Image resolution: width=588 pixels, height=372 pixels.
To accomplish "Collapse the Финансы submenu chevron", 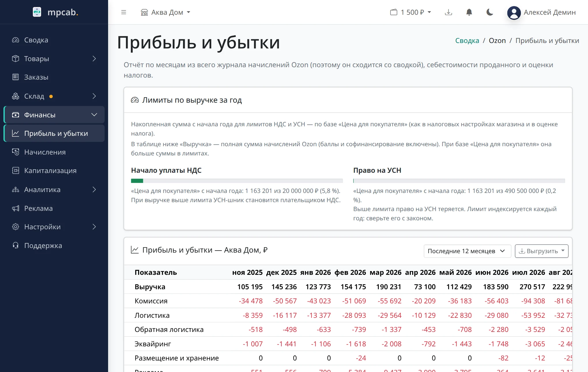I will point(94,115).
